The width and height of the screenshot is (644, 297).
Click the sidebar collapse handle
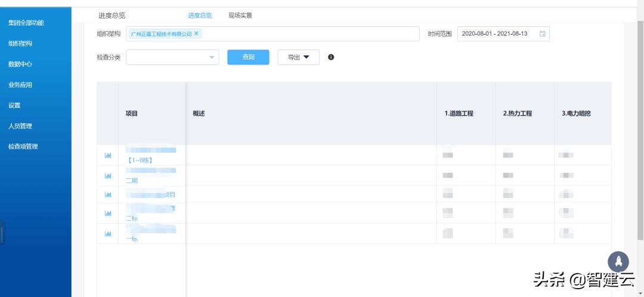[2, 233]
